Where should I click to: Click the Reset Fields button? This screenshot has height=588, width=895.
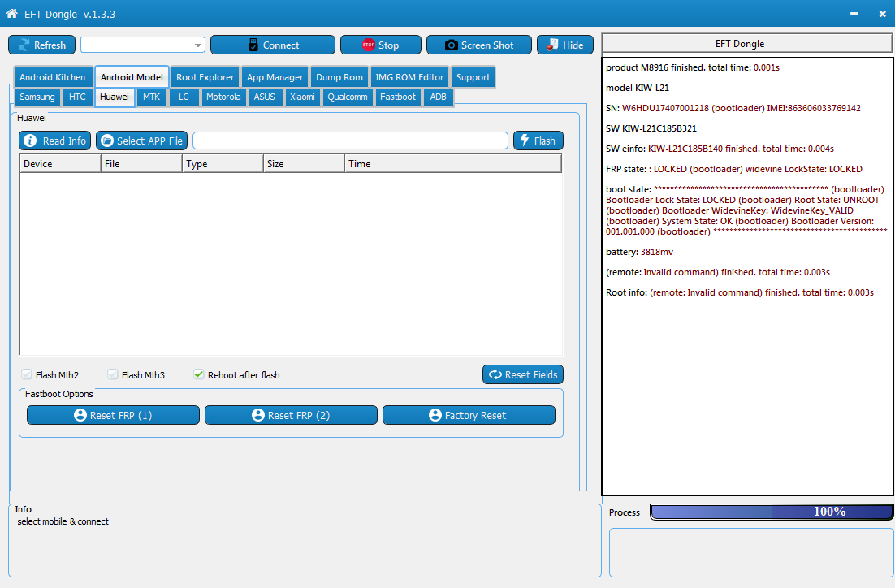coord(523,374)
